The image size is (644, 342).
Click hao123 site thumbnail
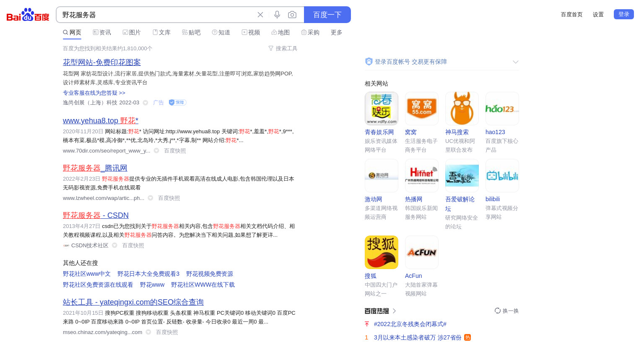pos(502,109)
